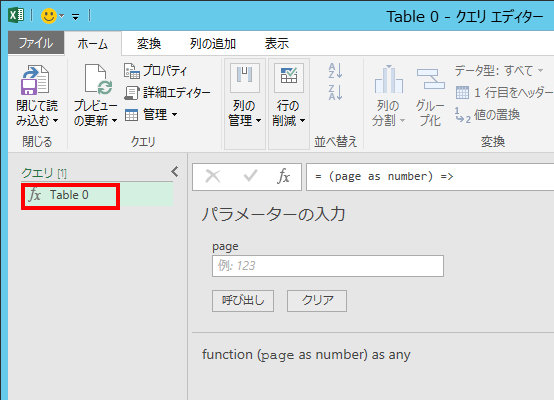Click the 行の削減 rows icon

pyautogui.click(x=289, y=78)
